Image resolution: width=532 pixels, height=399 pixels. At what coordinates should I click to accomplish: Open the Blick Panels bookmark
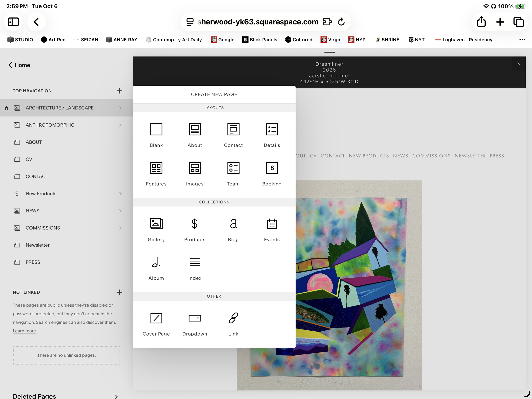pos(260,40)
